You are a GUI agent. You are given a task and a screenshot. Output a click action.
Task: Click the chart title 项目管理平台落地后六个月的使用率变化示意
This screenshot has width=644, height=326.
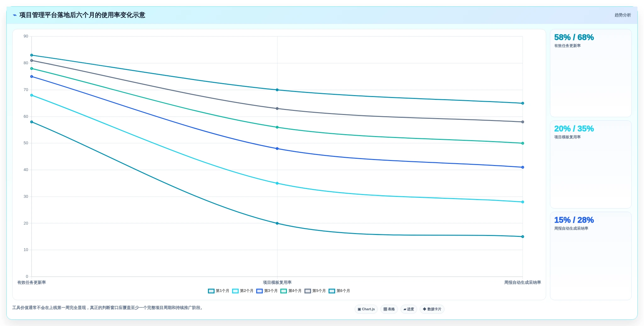82,15
